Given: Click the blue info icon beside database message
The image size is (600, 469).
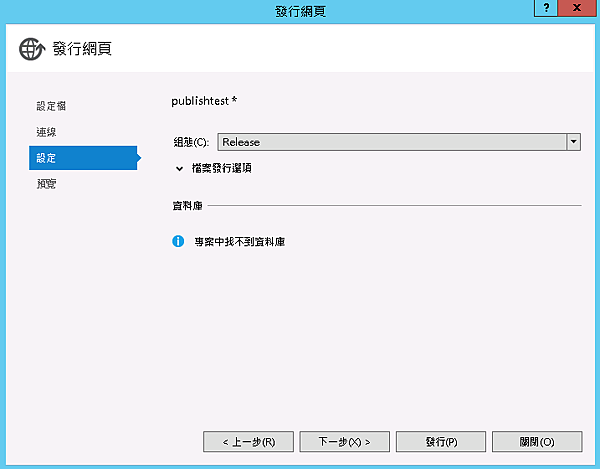Looking at the screenshot, I should [x=178, y=241].
